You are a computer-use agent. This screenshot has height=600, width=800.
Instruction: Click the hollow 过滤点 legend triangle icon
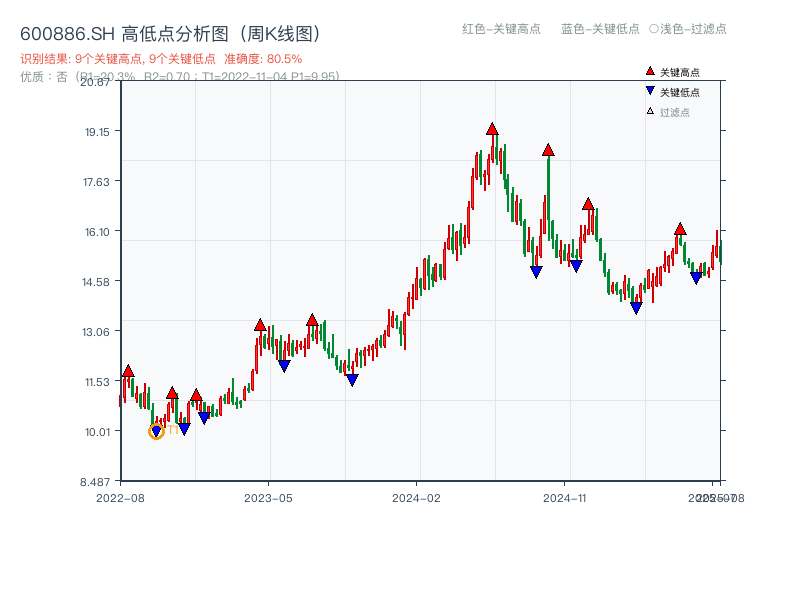(x=650, y=111)
